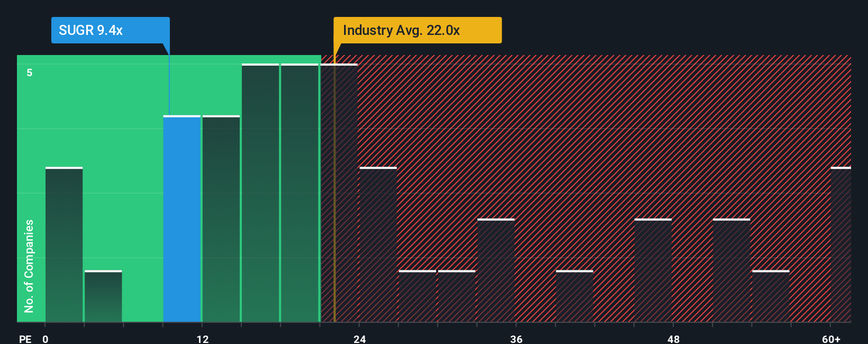Click the No. of Companies axis label
The width and height of the screenshot is (868, 344).
pyautogui.click(x=29, y=266)
